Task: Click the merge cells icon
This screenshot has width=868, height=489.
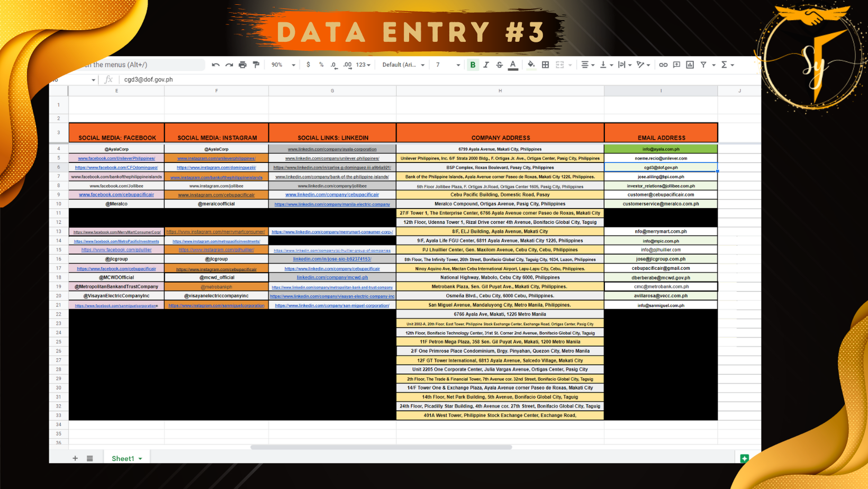Action: [x=559, y=65]
